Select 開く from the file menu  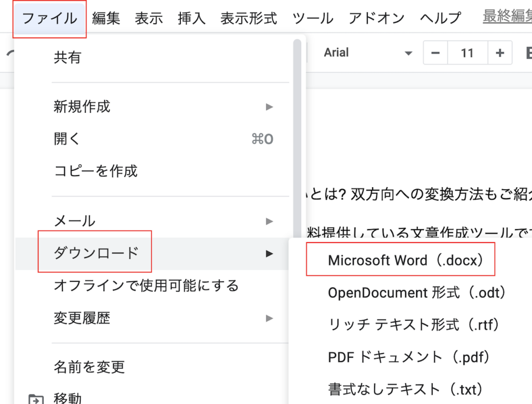pos(152,139)
